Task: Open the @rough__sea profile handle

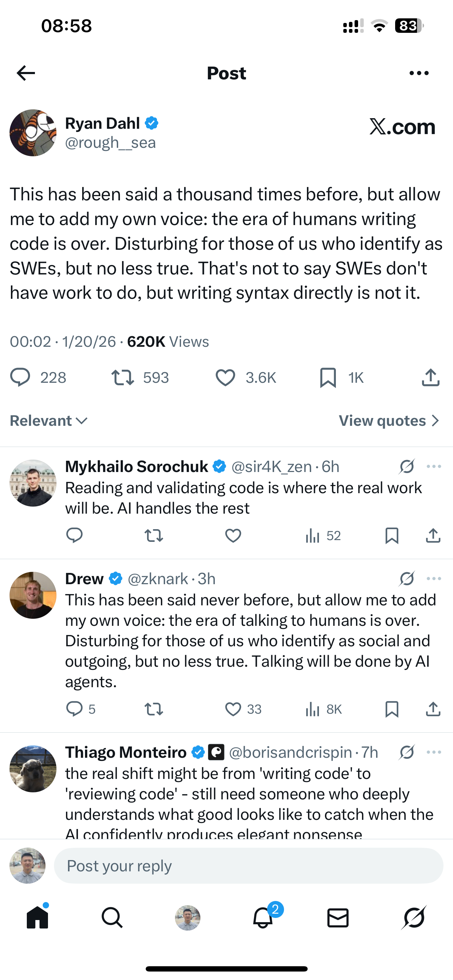Action: click(x=110, y=143)
